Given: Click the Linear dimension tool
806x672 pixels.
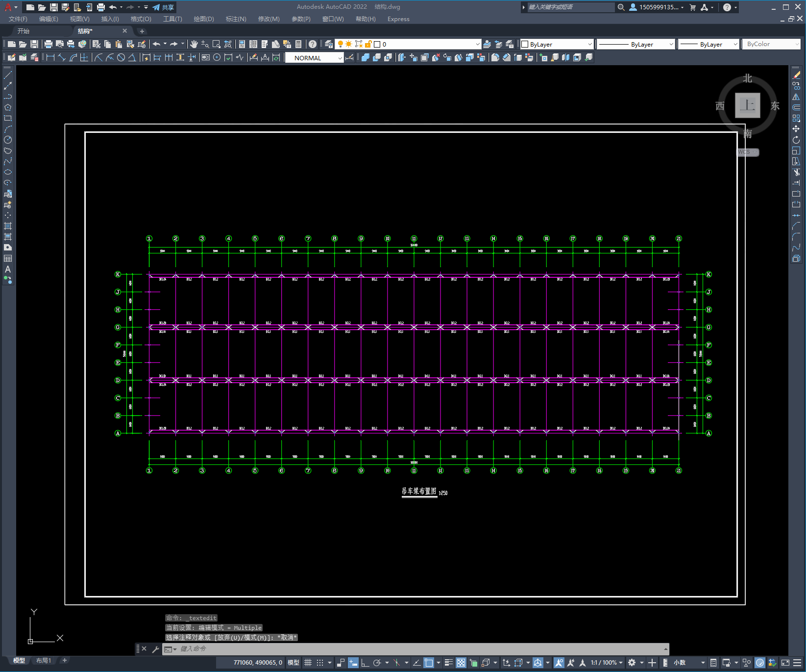Looking at the screenshot, I should coord(50,57).
